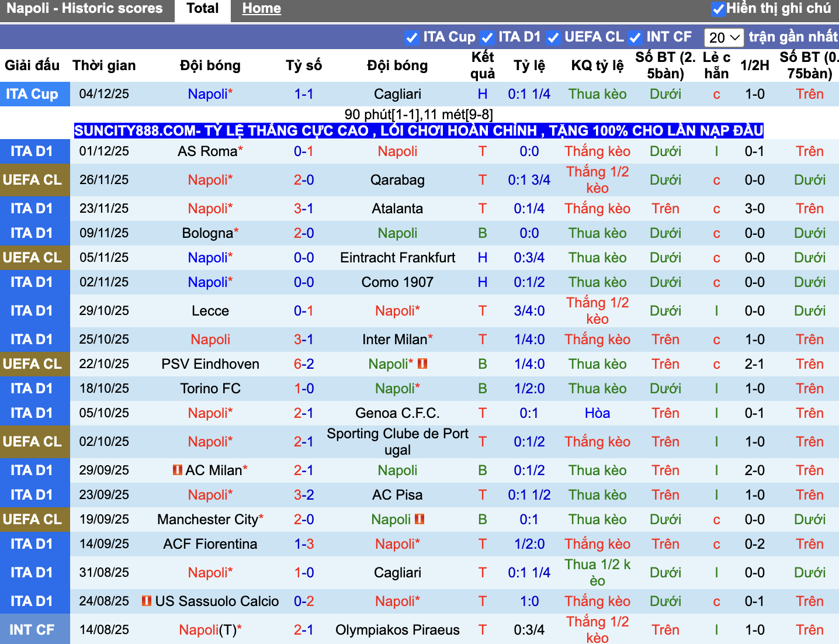Open Eintracht Frankfurt team link
This screenshot has height=644, width=839.
point(397,258)
